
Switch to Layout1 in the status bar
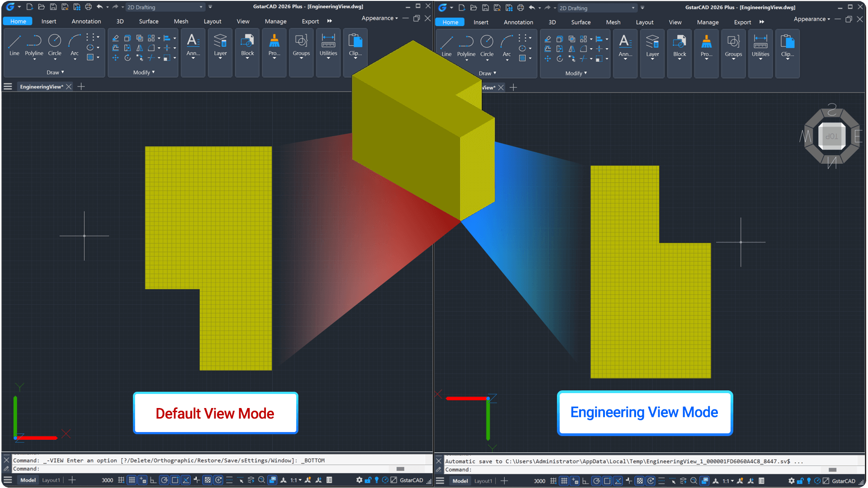51,480
